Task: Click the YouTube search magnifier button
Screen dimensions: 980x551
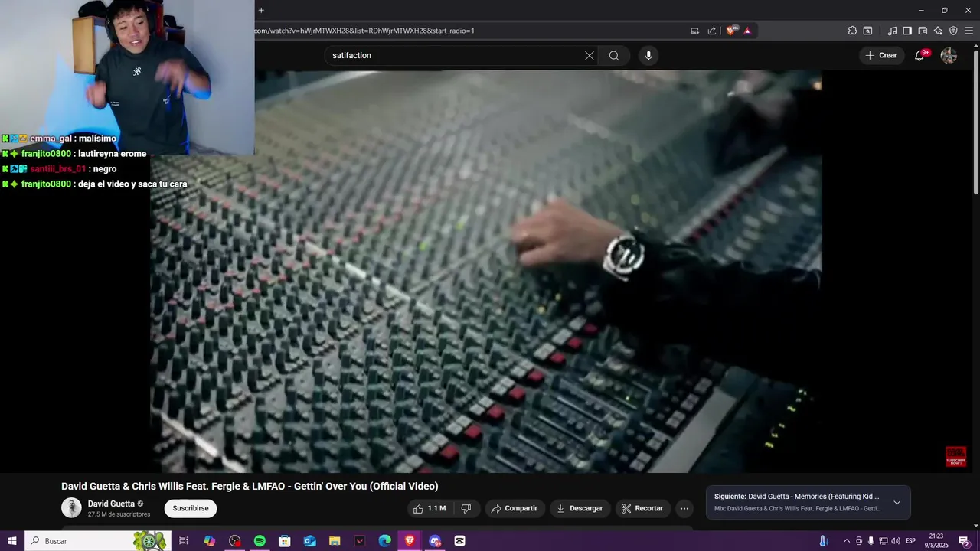Action: click(614, 55)
